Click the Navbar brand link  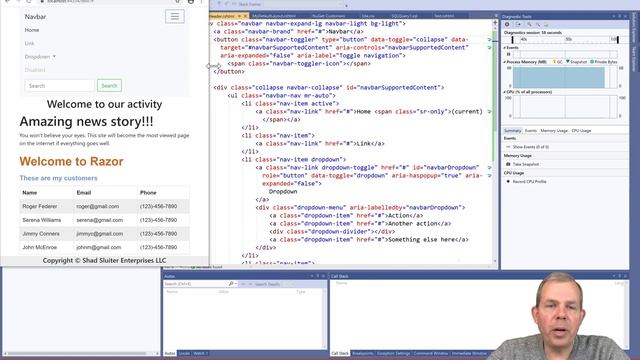click(35, 17)
